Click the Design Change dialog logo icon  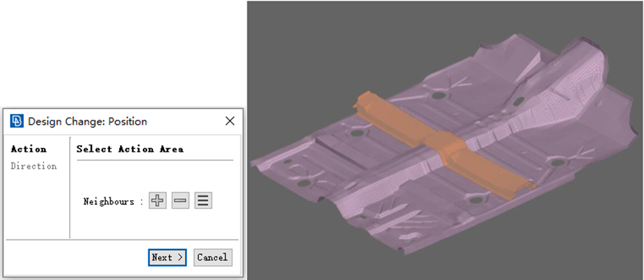pos(17,121)
